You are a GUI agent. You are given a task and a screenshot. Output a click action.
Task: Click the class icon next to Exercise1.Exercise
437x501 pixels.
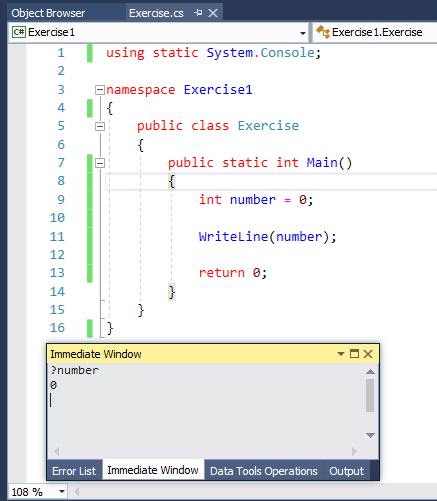323,32
